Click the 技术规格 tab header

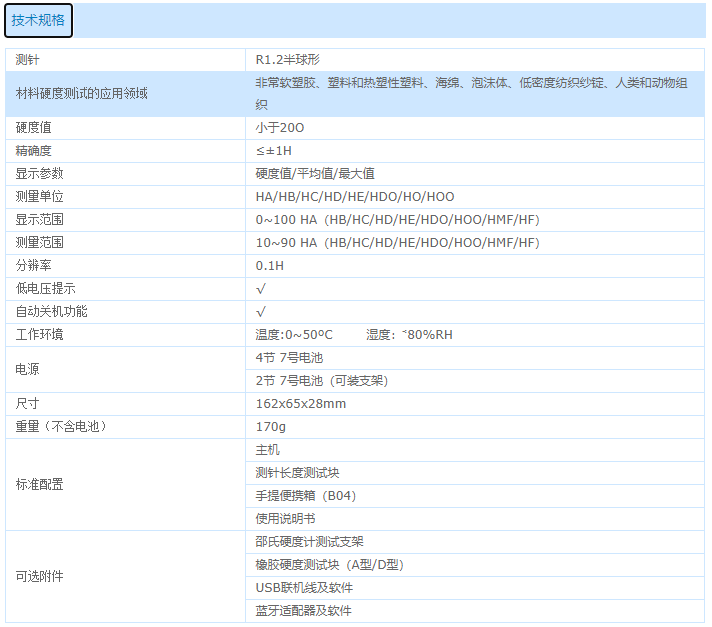click(x=38, y=20)
